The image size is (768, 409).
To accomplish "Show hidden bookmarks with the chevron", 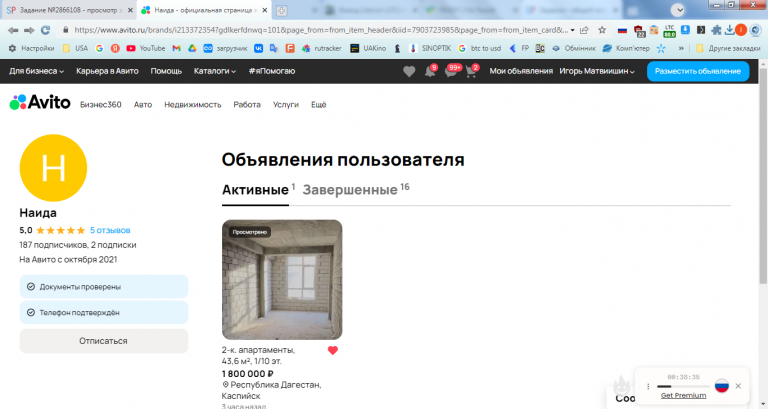I will tap(681, 48).
